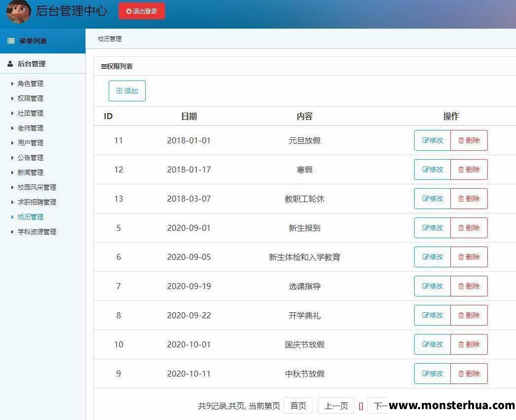Screen dimensions: 516x420
Task: Click the 菜单列表 list icon in sidebar
Action: pyautogui.click(x=11, y=41)
